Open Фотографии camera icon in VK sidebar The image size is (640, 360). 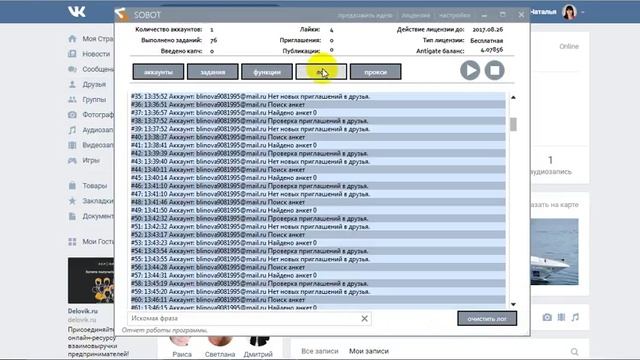tap(72, 115)
